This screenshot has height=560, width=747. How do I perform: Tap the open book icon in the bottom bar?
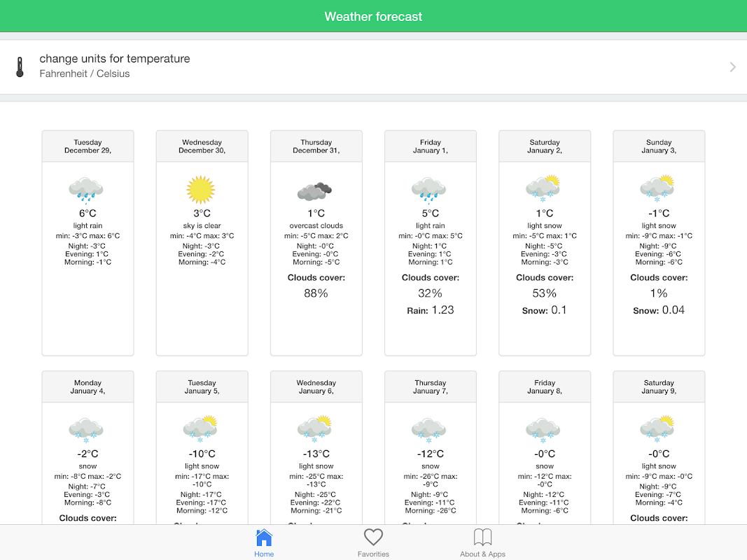click(x=482, y=537)
